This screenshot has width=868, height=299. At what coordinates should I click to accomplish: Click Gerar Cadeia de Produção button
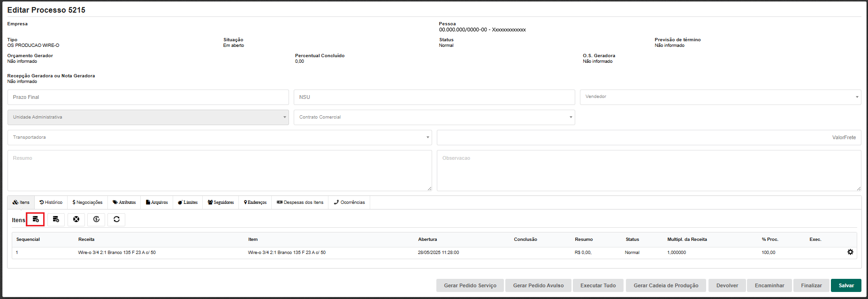coord(666,285)
